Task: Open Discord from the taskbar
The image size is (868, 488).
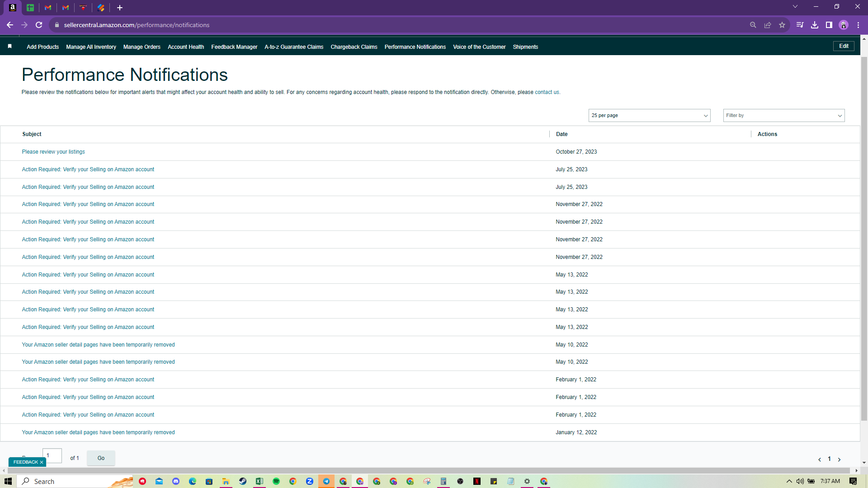Action: pyautogui.click(x=176, y=481)
